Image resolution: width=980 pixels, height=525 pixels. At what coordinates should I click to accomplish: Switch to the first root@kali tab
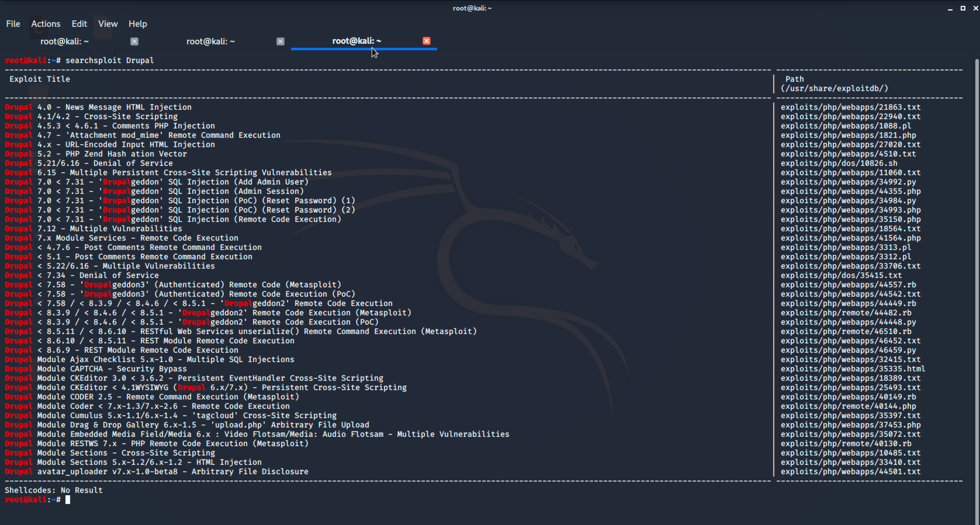click(x=64, y=41)
